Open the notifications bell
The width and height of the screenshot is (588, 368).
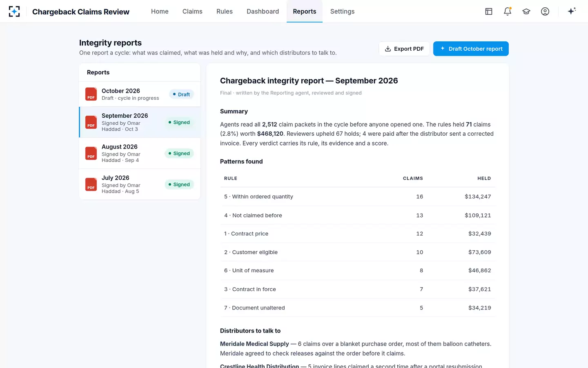(x=508, y=11)
